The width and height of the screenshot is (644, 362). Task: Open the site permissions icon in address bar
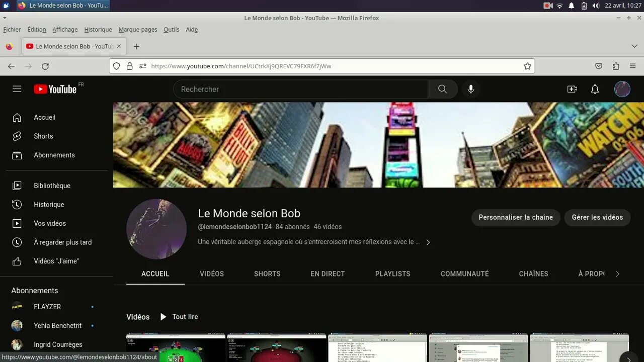(x=142, y=66)
